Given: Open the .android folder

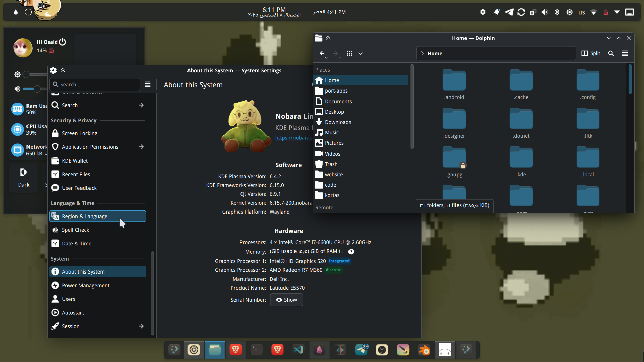Looking at the screenshot, I should tap(454, 84).
